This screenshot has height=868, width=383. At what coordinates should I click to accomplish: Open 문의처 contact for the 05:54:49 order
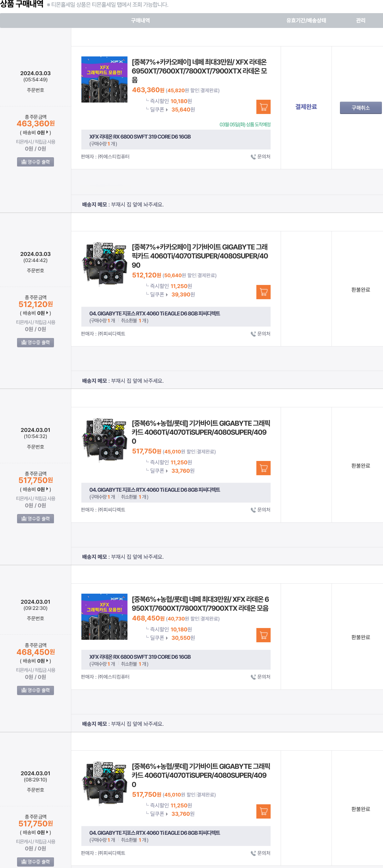pyautogui.click(x=261, y=157)
